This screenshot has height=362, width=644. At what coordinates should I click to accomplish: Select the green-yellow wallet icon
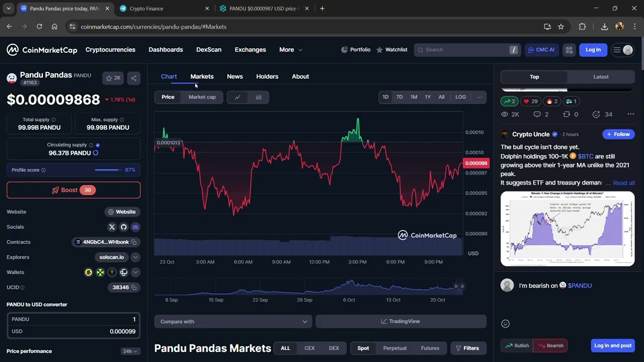[100, 273]
